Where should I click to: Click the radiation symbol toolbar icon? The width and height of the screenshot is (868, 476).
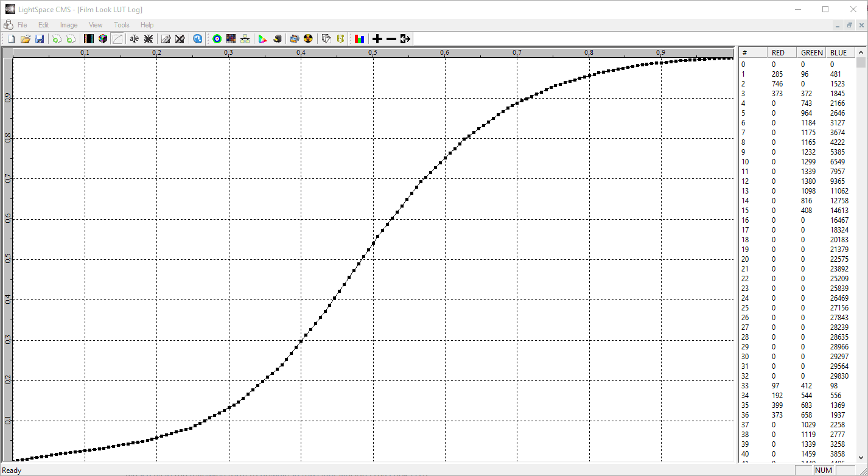coord(308,39)
